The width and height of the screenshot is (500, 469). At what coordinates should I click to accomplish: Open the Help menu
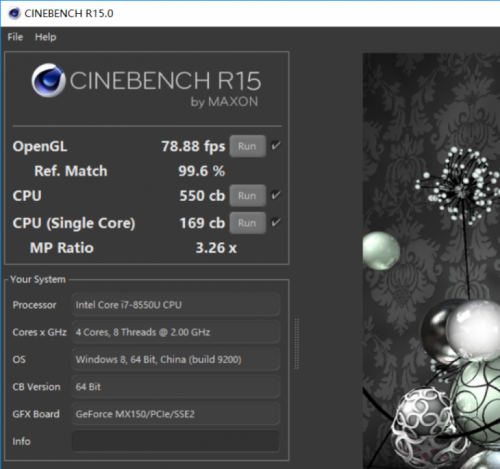46,37
